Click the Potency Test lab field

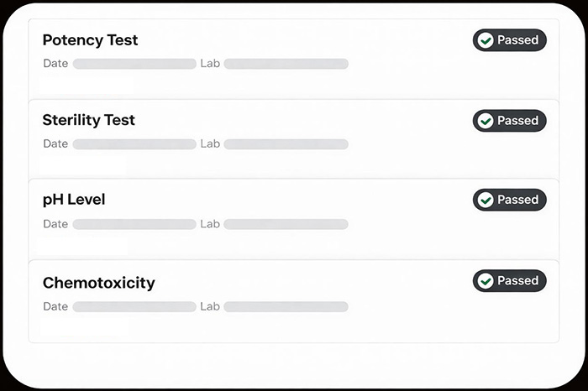(x=286, y=64)
